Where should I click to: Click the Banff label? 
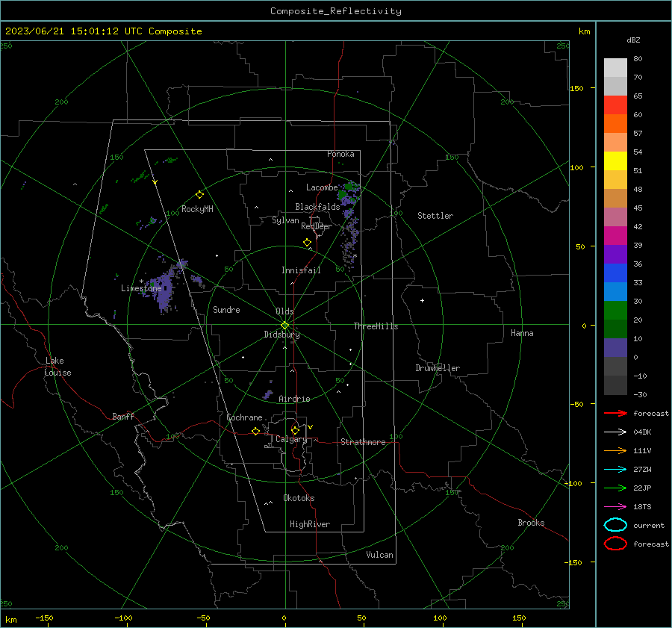point(123,416)
